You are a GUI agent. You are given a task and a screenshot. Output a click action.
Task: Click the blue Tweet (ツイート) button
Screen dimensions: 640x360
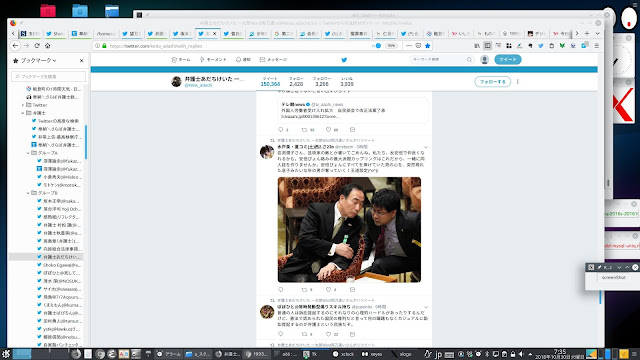(508, 60)
